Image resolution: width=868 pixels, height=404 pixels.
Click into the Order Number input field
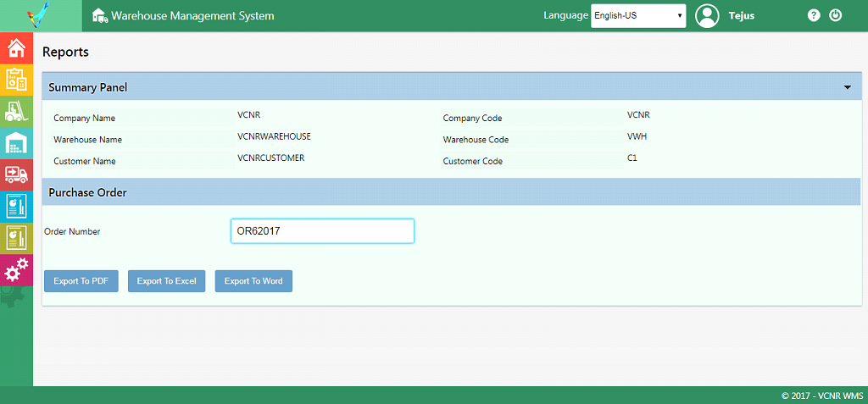point(322,230)
